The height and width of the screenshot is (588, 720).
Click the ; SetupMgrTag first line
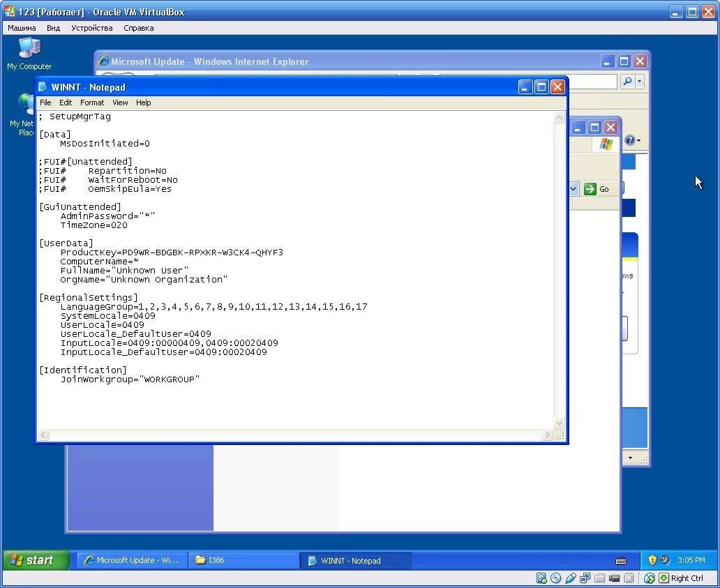coord(75,116)
